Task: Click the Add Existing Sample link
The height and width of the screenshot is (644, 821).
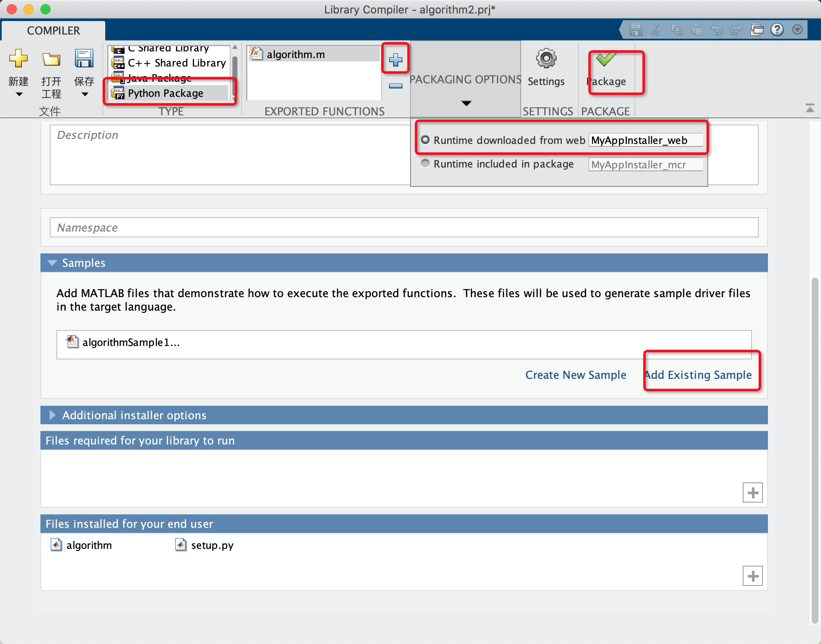Action: coord(700,375)
